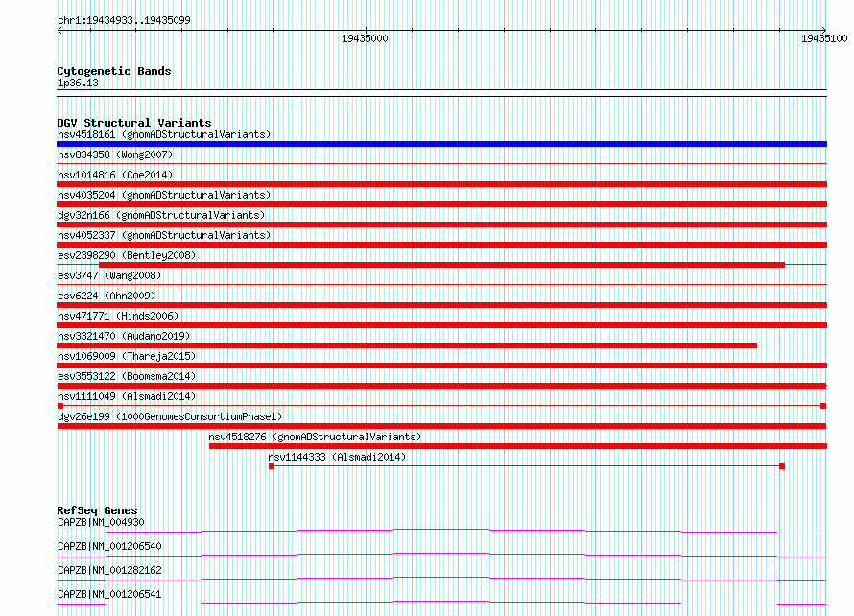Image resolution: width=854 pixels, height=616 pixels.
Task: Click the nsv1014816 (Coe2014) label
Action: pos(115,175)
